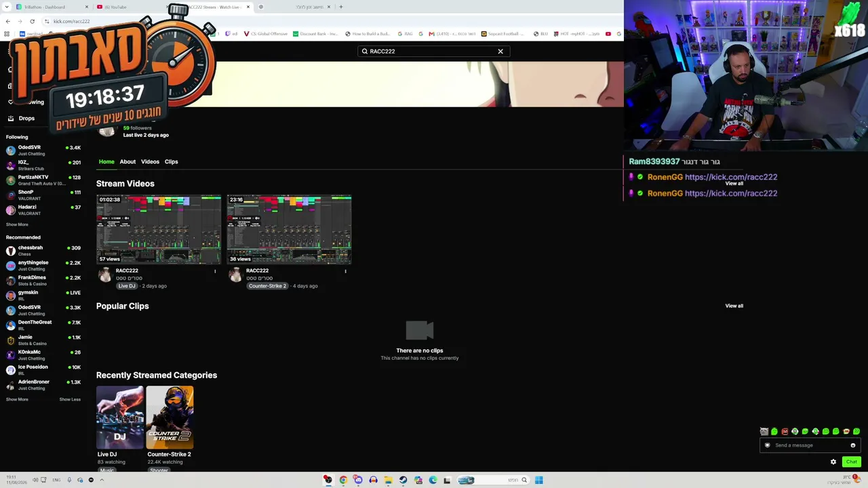
Task: Click chessbrah's avatar in Recommended
Action: pyautogui.click(x=10, y=251)
